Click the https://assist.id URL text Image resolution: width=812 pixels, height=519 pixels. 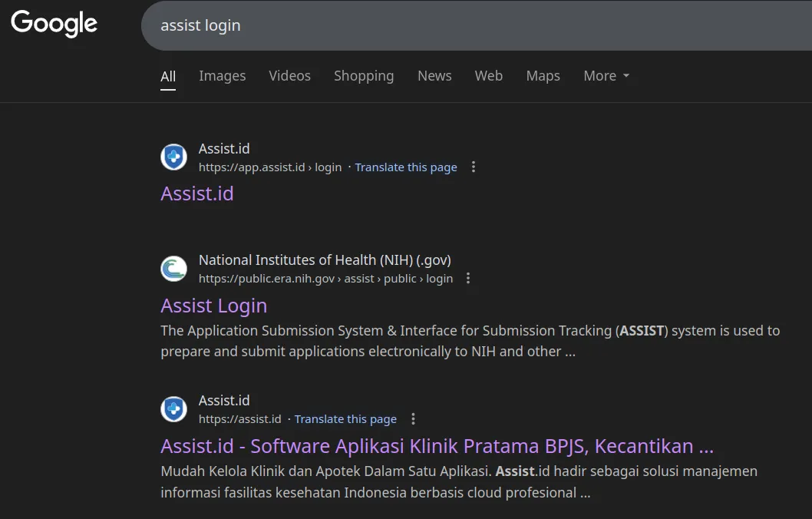[239, 419]
